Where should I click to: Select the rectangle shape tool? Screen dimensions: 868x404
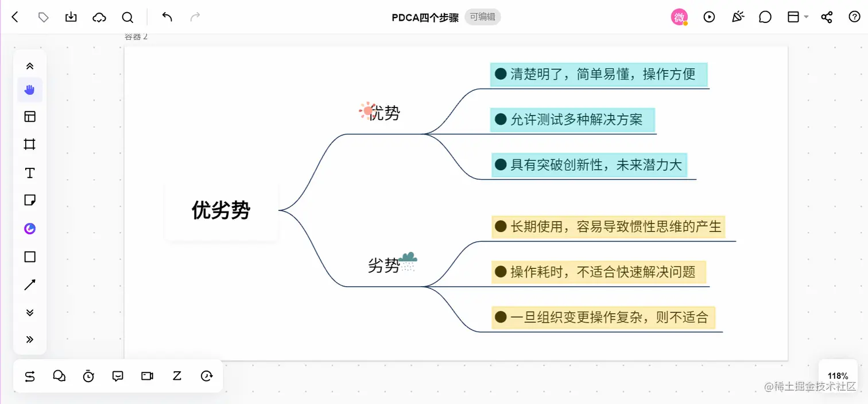pos(30,257)
